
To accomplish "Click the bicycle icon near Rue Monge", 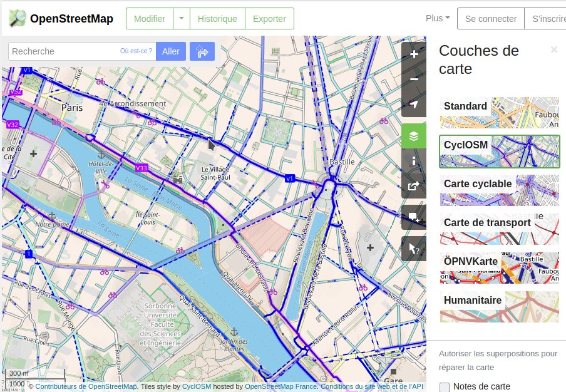I will tap(70, 307).
